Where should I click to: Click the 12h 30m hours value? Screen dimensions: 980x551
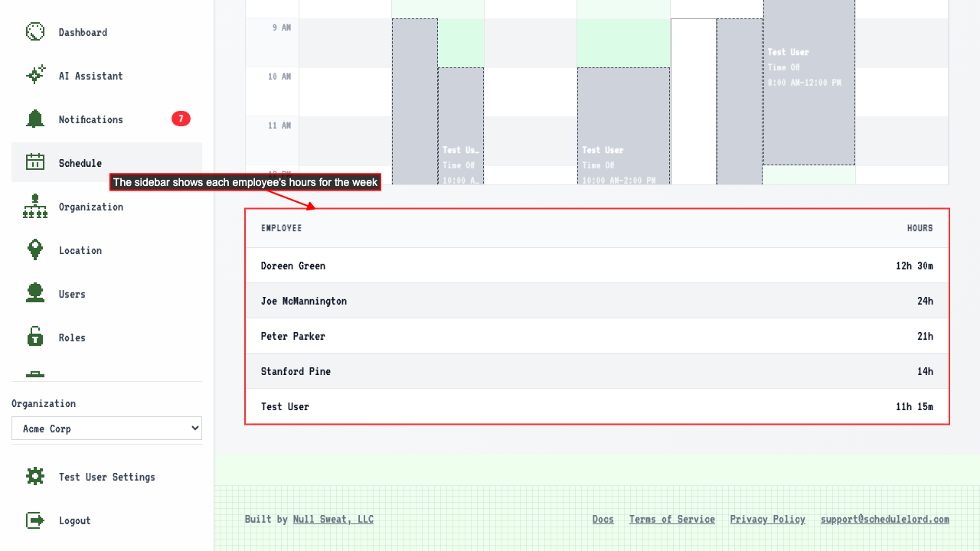coord(914,266)
